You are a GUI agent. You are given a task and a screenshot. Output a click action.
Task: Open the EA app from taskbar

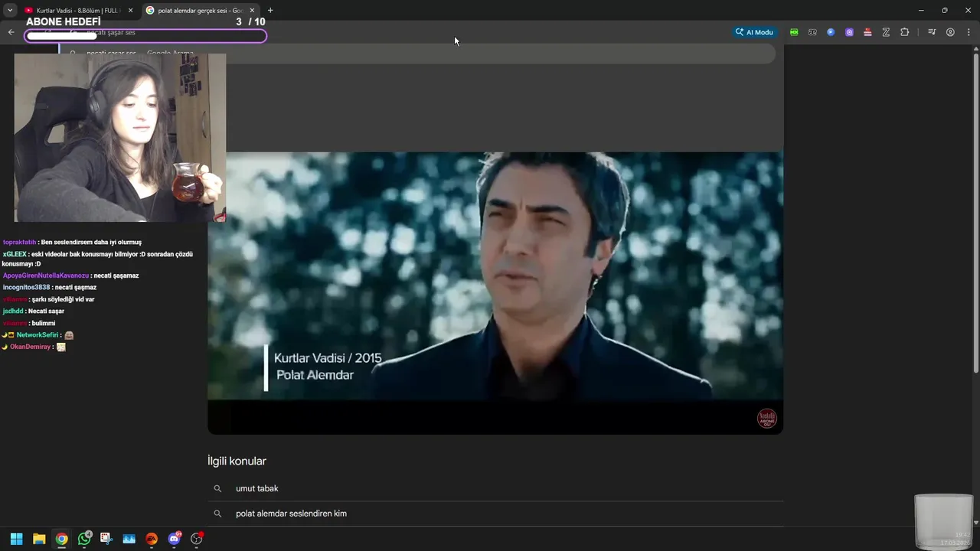point(152,539)
